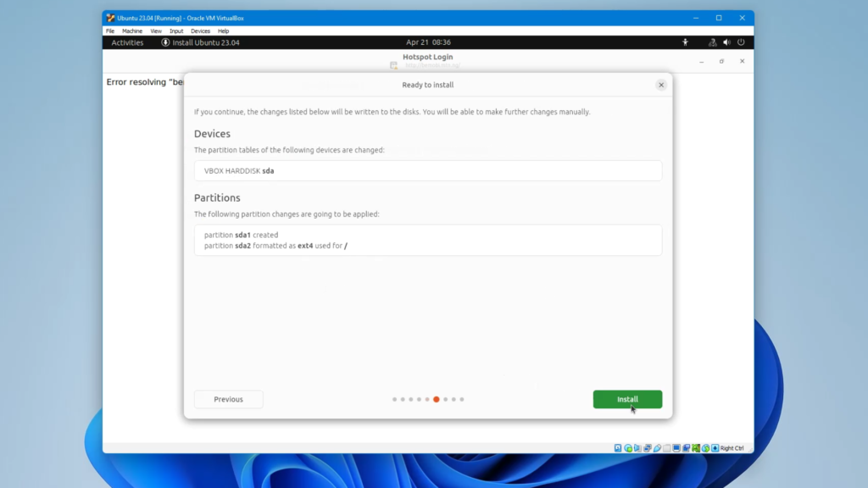Open the View menu
Viewport: 868px width, 488px height.
[x=156, y=31]
